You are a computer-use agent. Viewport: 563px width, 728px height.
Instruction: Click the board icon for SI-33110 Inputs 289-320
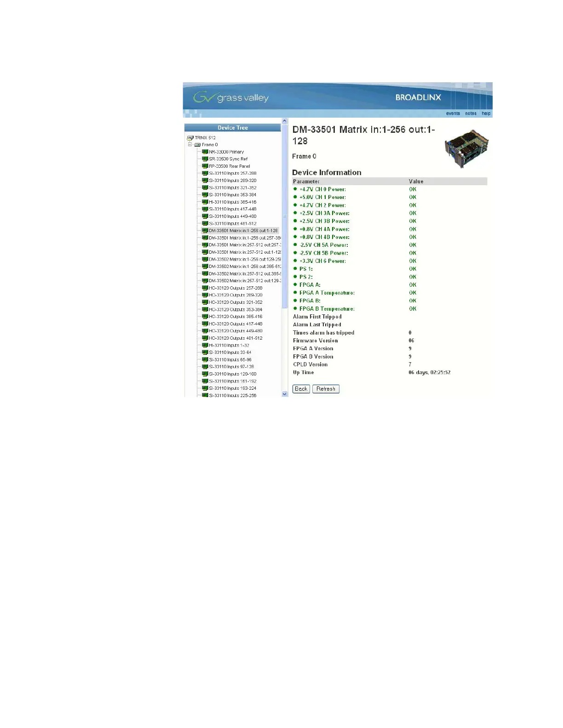click(x=205, y=181)
